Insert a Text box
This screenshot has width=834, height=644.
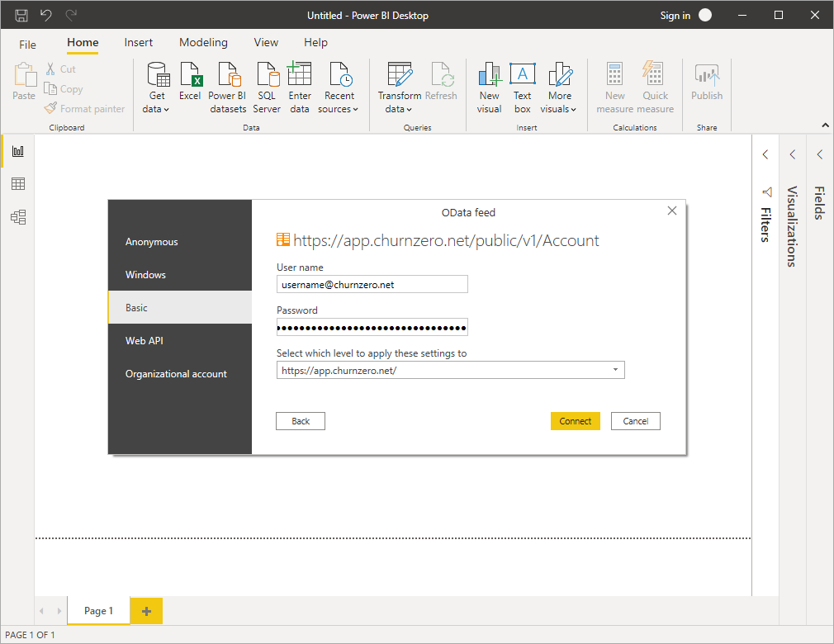click(x=523, y=88)
